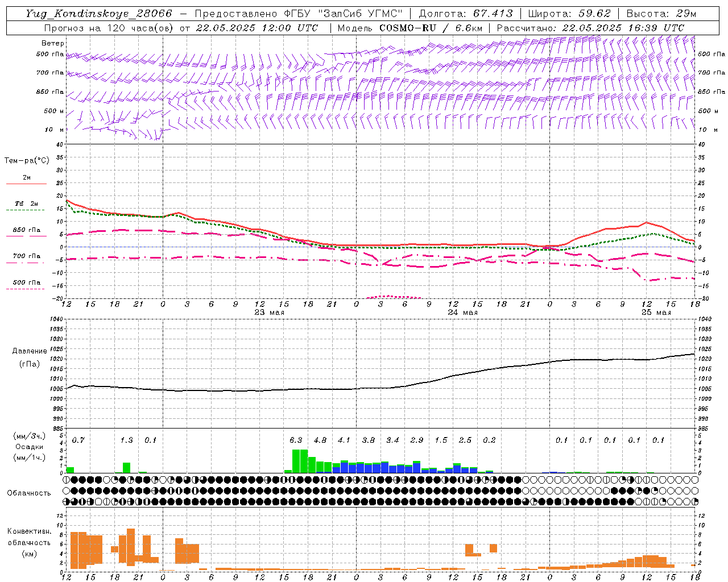The width and height of the screenshot is (728, 582).
Task: Click the 'Осадки' precipitation label
Action: coord(29,447)
